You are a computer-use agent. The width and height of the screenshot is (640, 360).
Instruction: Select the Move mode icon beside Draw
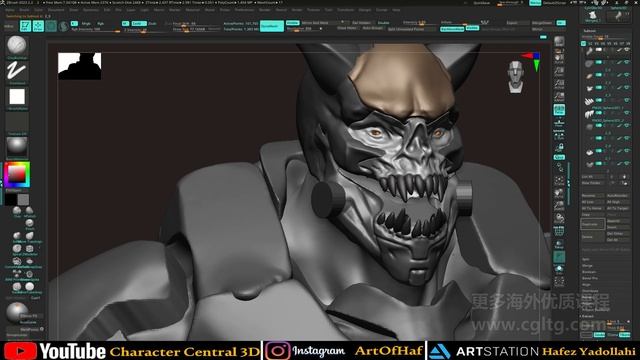click(51, 26)
